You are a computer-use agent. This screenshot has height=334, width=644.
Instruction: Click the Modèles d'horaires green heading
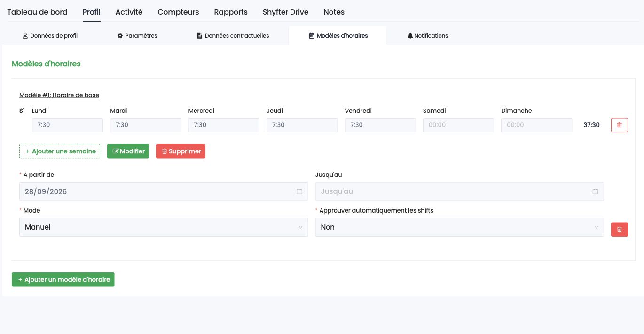click(x=46, y=64)
